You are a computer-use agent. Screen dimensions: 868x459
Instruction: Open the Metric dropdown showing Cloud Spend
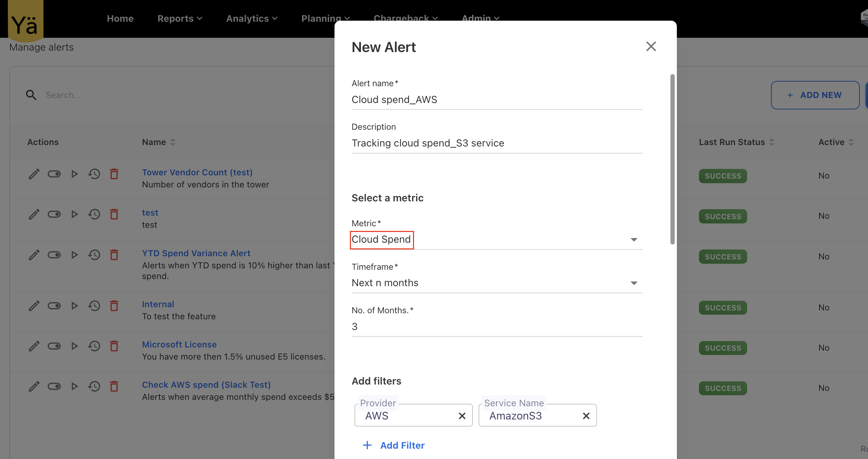pos(633,239)
